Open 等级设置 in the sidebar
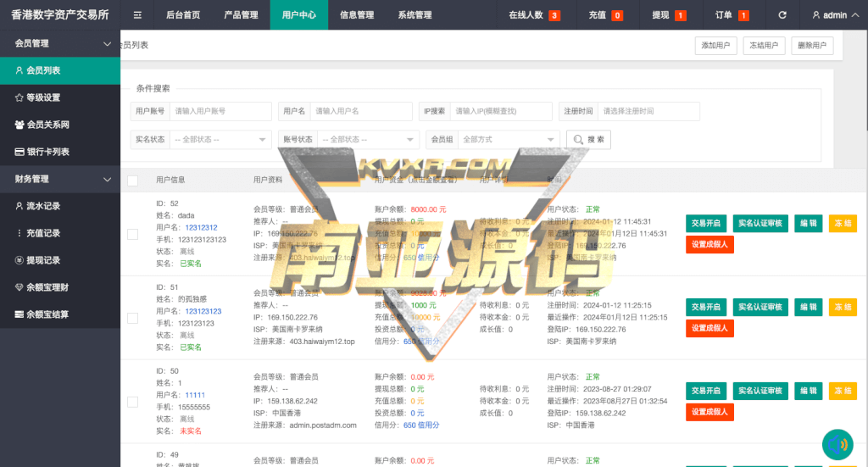868x467 pixels. 60,97
